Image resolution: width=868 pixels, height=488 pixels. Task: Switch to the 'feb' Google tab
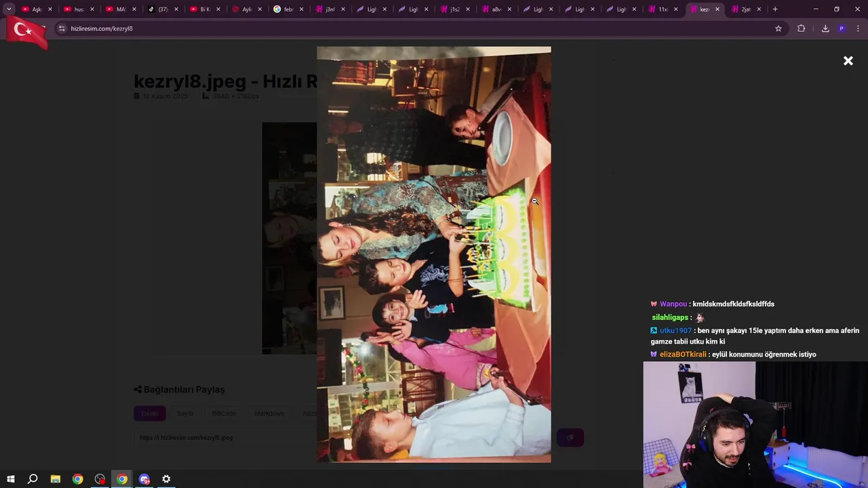[x=283, y=9]
